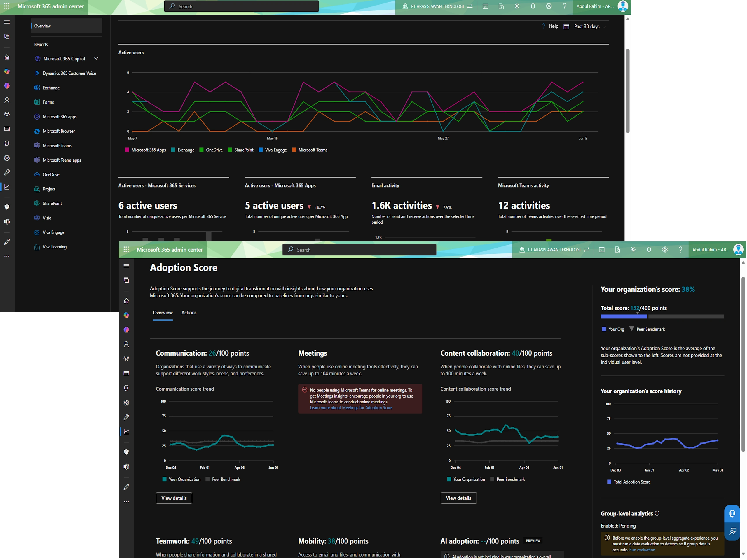This screenshot has width=747, height=560.
Task: Open Abdul Rahim account menu in Reports window
Action: [x=602, y=6]
